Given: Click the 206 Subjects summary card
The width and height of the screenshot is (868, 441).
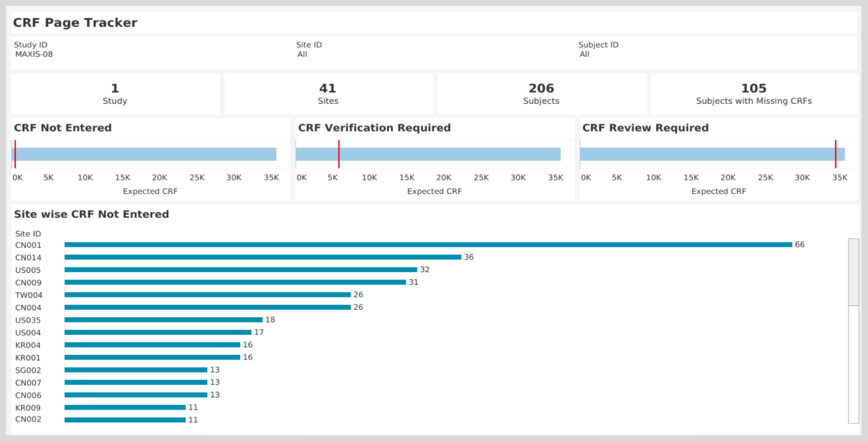Looking at the screenshot, I should (541, 94).
